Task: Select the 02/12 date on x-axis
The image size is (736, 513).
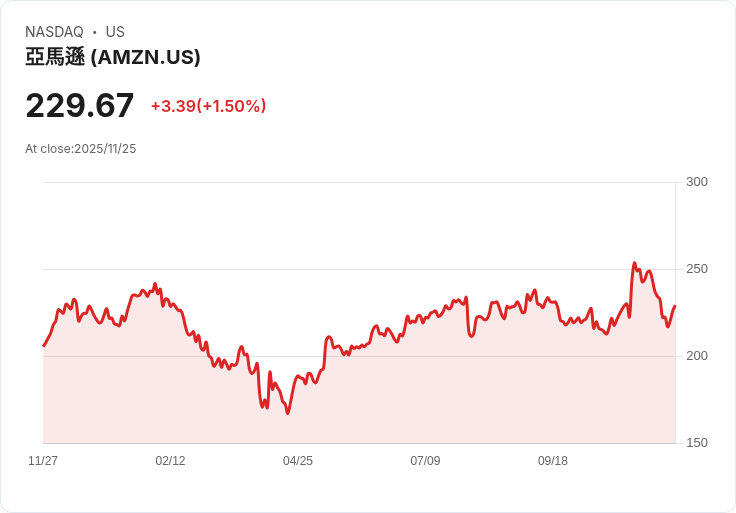Action: 170,461
